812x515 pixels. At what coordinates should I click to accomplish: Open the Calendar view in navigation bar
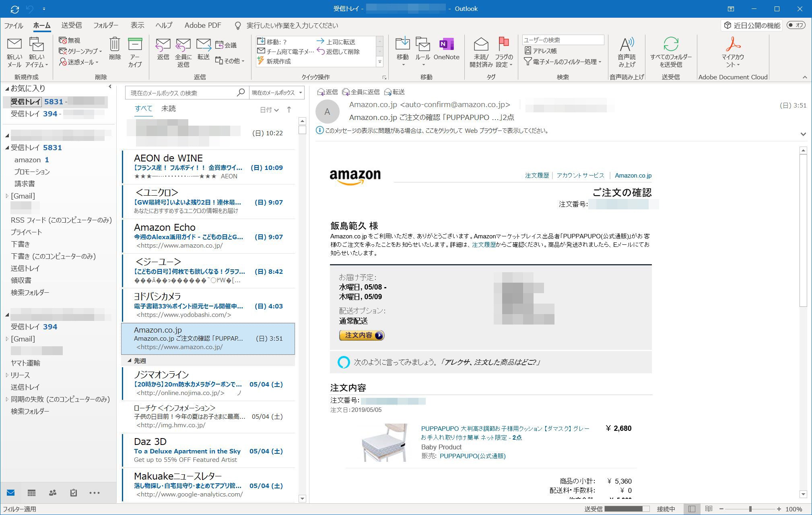[31, 493]
